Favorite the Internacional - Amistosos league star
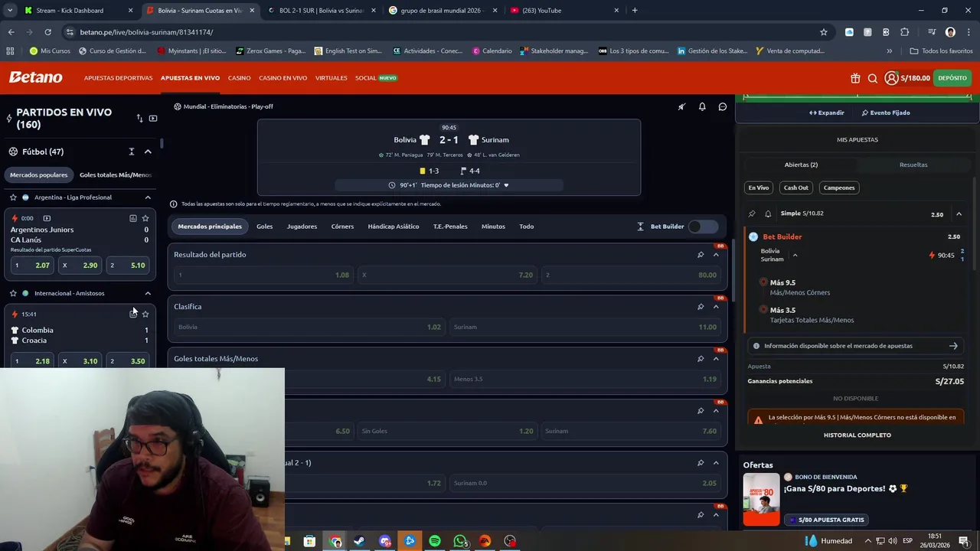Image resolution: width=980 pixels, height=551 pixels. click(x=13, y=293)
